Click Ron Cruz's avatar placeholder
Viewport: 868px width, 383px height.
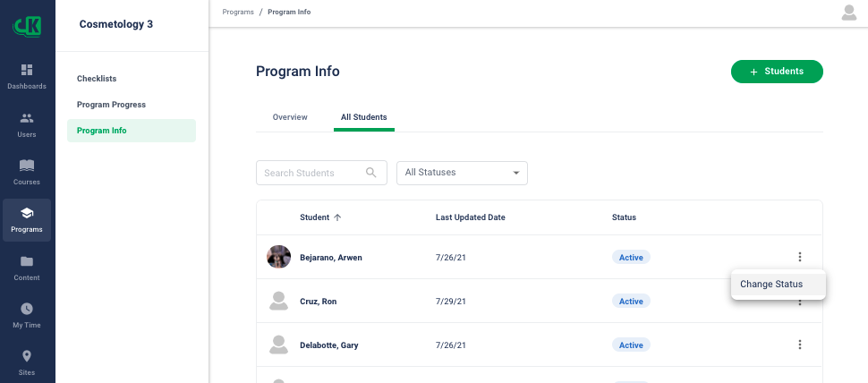278,301
